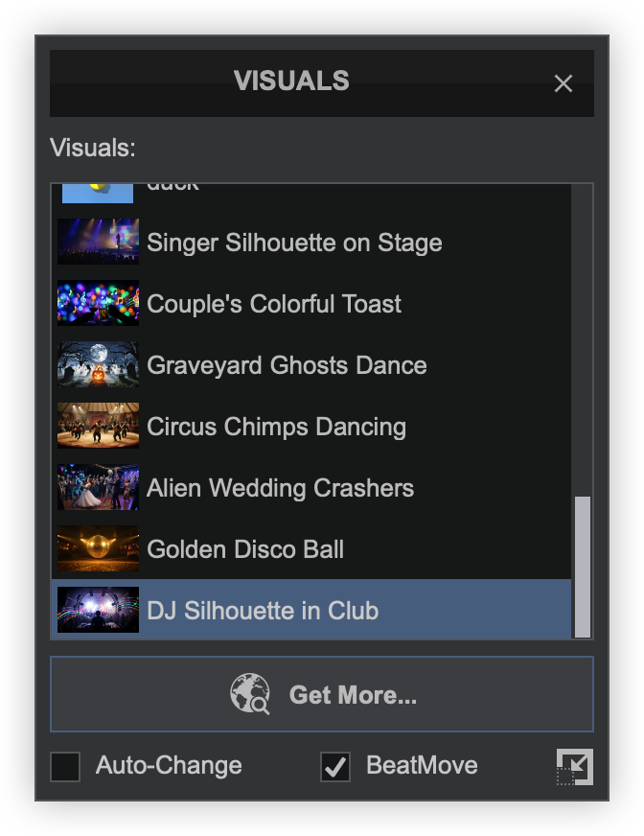Choose the Circus Chimps Dancing thumbnail

point(98,426)
